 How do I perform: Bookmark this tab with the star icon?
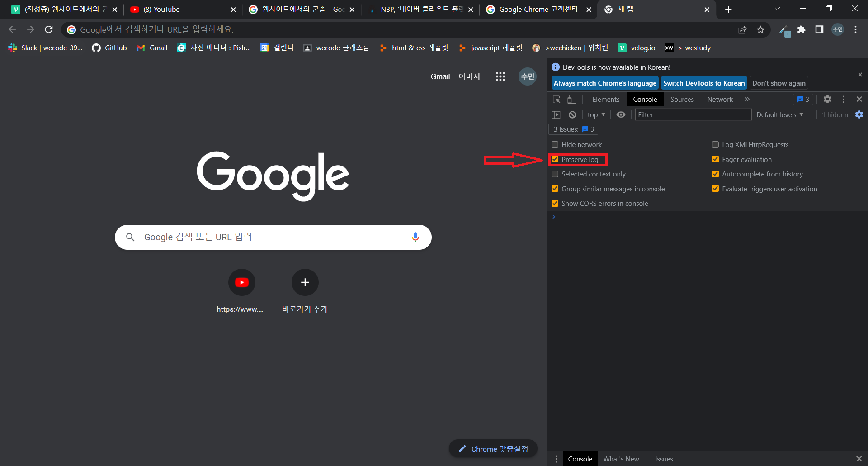760,30
